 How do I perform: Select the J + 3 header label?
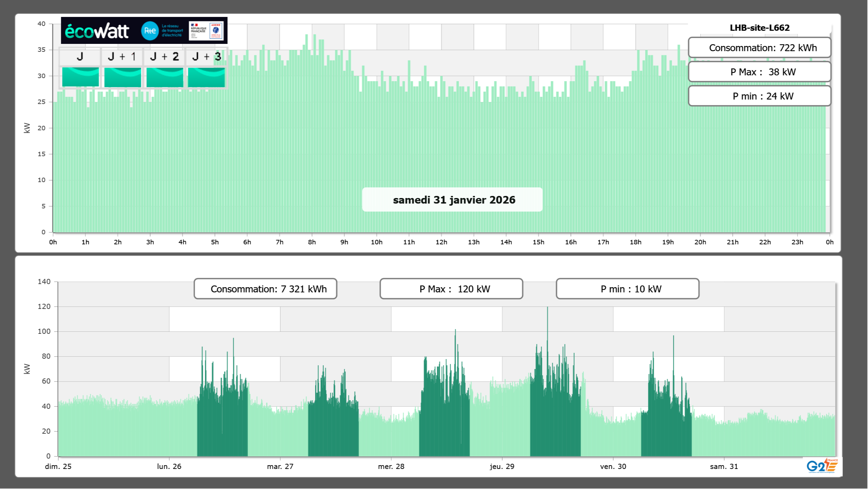point(206,56)
